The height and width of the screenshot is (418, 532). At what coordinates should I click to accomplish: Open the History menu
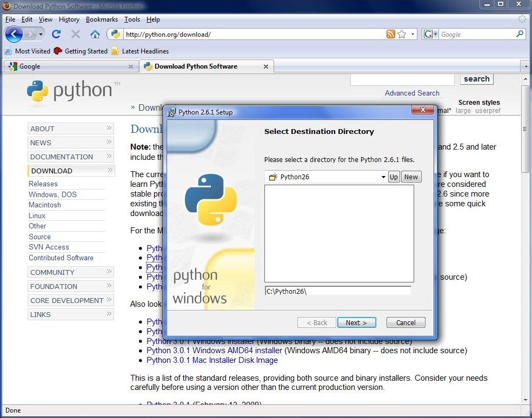[x=69, y=19]
